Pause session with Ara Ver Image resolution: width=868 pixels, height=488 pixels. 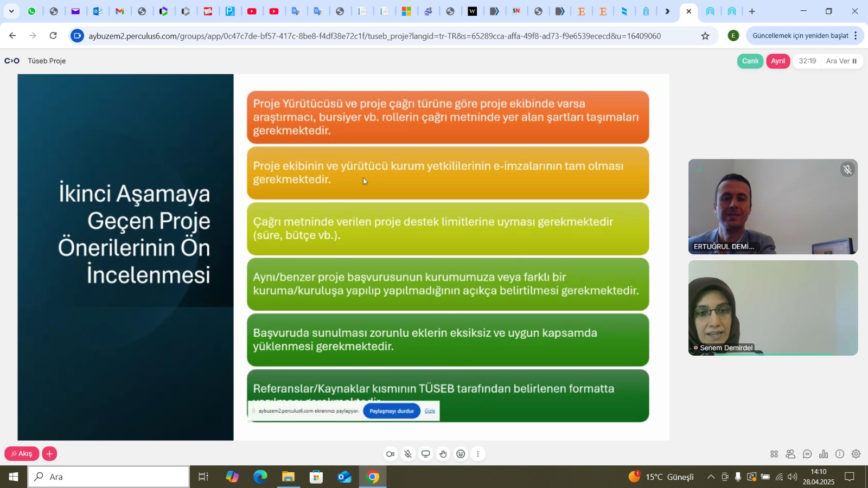coord(841,61)
